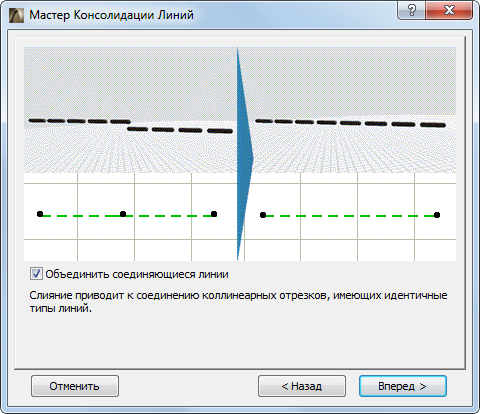The width and height of the screenshot is (480, 414).
Task: Click the Слияние приводит к соединению description text
Action: pos(238,302)
